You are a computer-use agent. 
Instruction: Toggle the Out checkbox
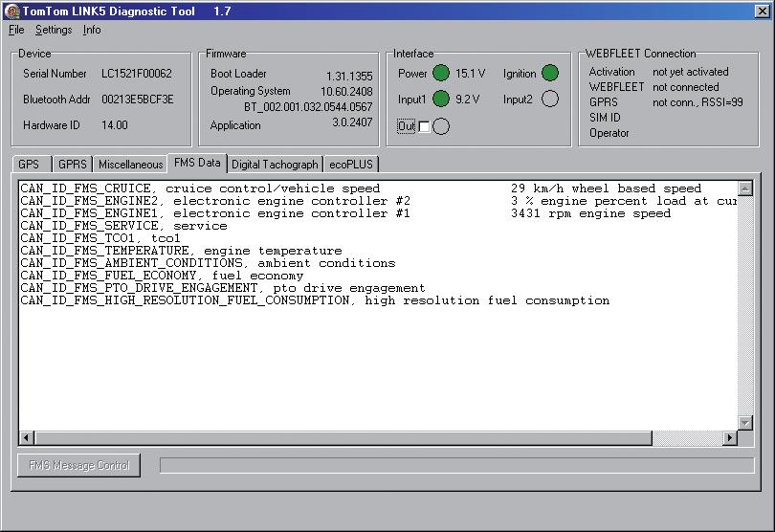[424, 126]
